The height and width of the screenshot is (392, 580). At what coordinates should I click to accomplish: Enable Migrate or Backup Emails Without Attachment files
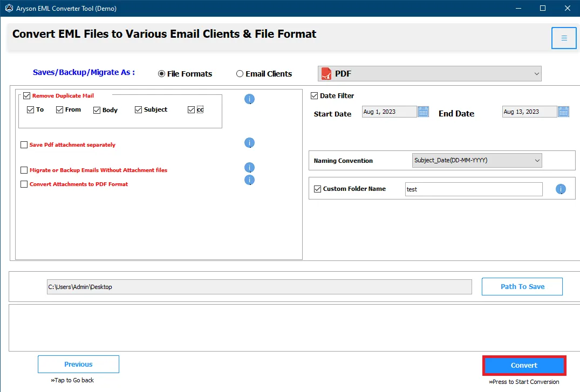click(x=24, y=170)
